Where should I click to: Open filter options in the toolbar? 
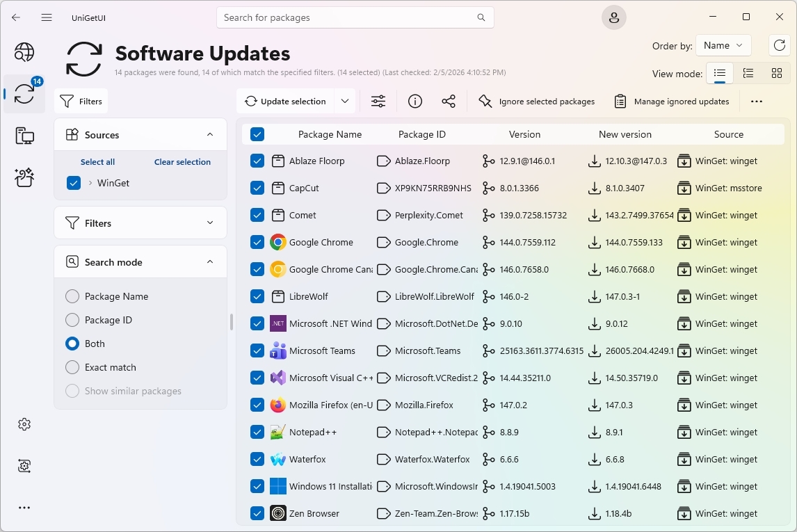[x=378, y=101]
